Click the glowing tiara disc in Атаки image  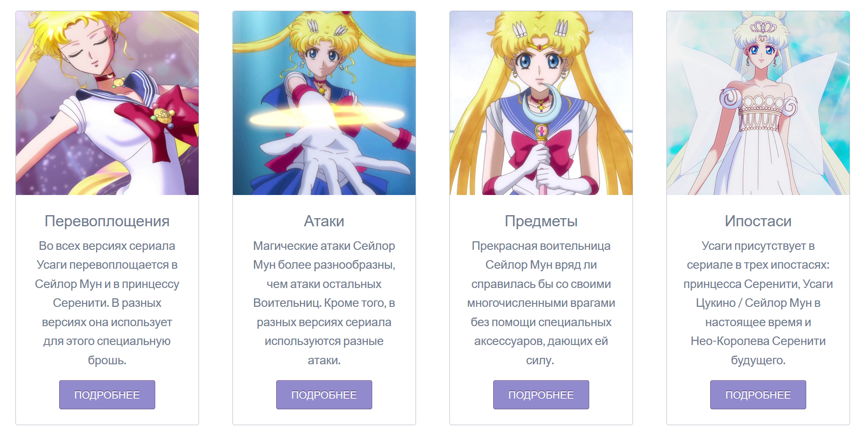(x=327, y=116)
